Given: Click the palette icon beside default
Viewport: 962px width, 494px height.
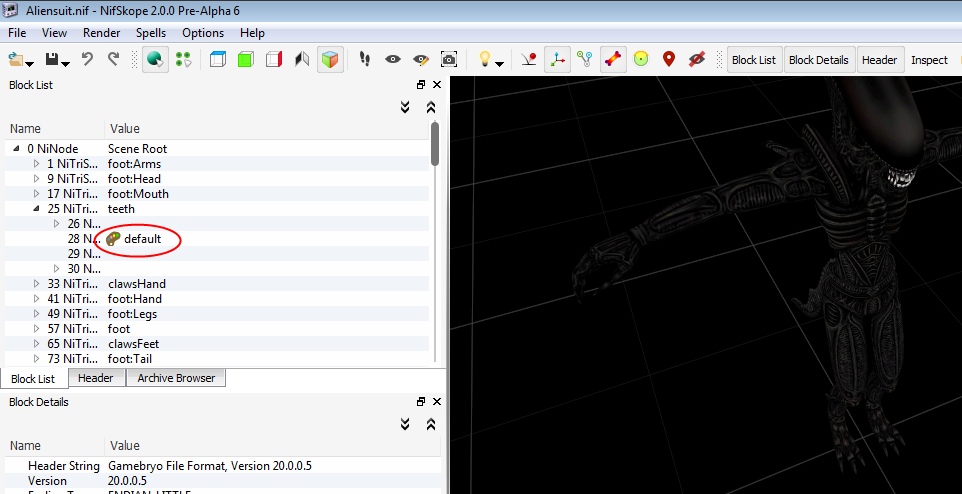Looking at the screenshot, I should tap(113, 239).
